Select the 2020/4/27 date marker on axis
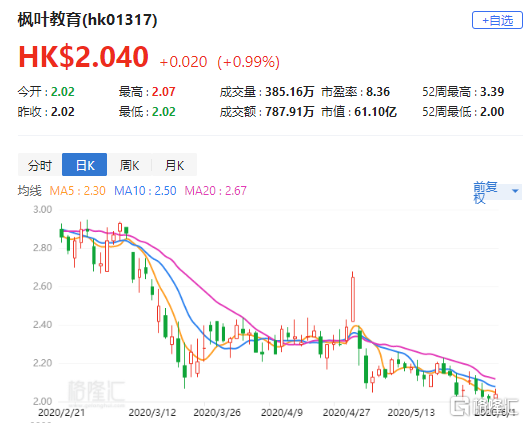Image resolution: width=525 pixels, height=423 pixels. [347, 413]
